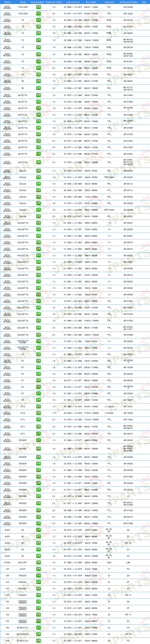The image size is (150, 644).
Task: Select engine code AR 11642
Action: pyautogui.click(x=128, y=420)
